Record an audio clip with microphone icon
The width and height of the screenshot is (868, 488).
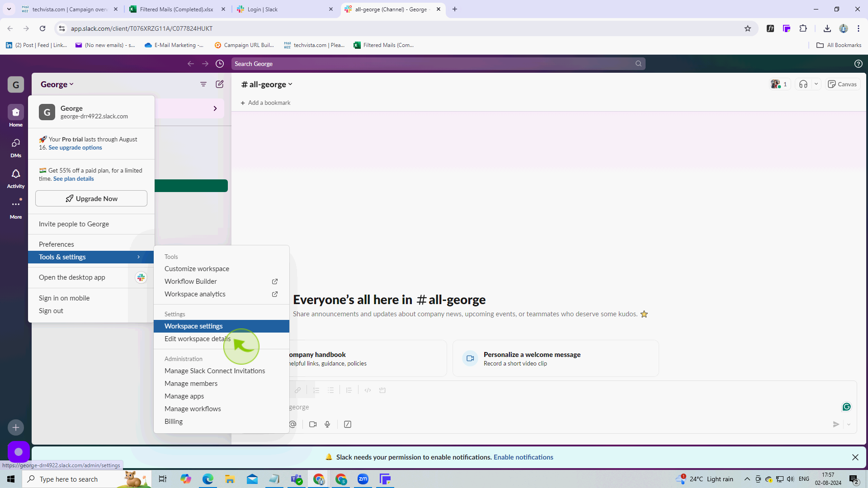[x=327, y=424]
